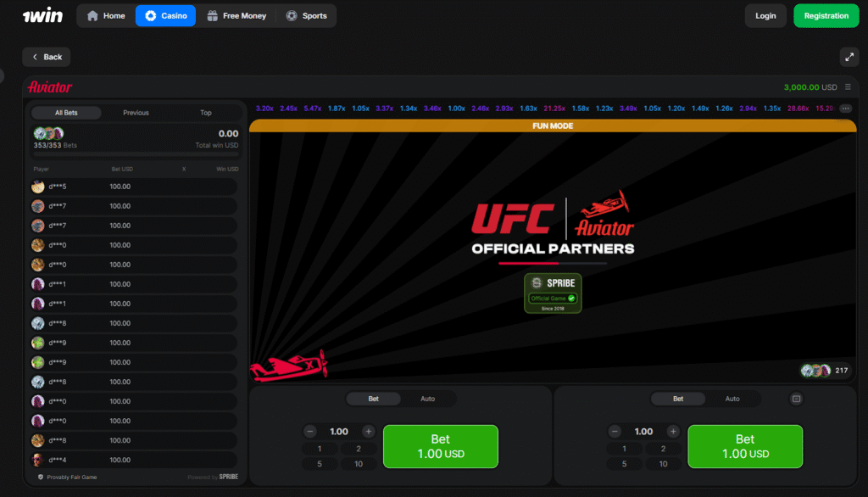Click the Spribe Official Game badge
The image size is (868, 497).
click(553, 293)
